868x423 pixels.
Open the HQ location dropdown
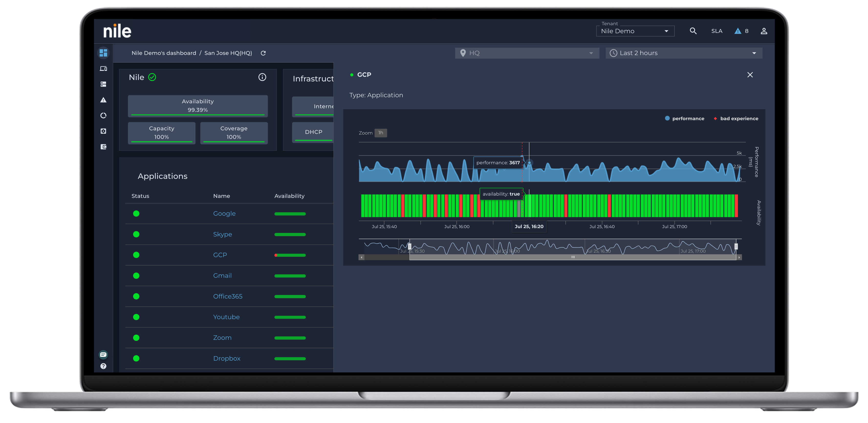coord(527,53)
